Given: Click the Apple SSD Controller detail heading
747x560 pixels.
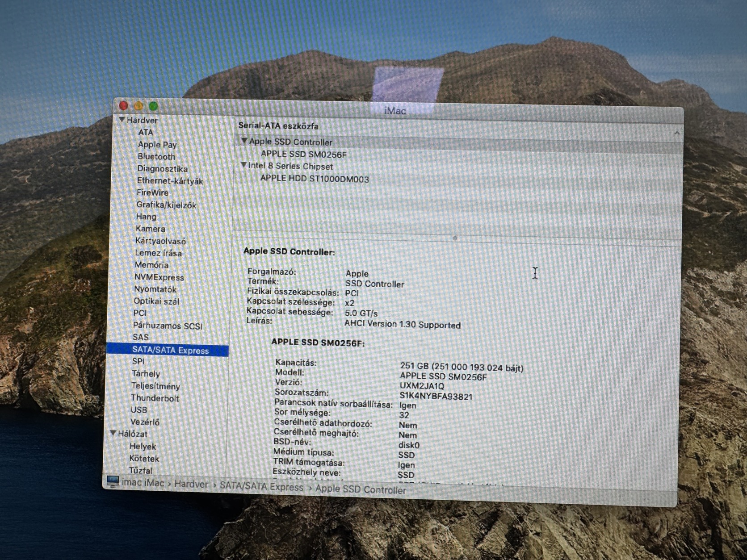Looking at the screenshot, I should pyautogui.click(x=289, y=251).
